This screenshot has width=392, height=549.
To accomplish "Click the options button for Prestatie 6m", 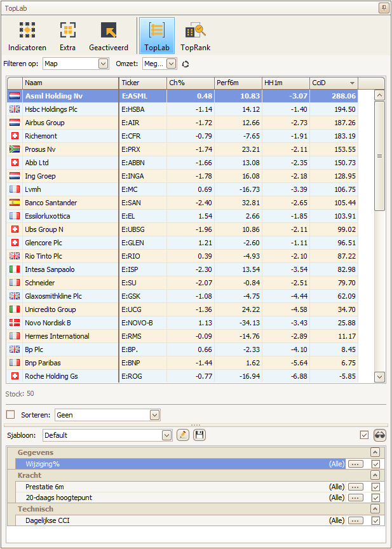I will [355, 487].
